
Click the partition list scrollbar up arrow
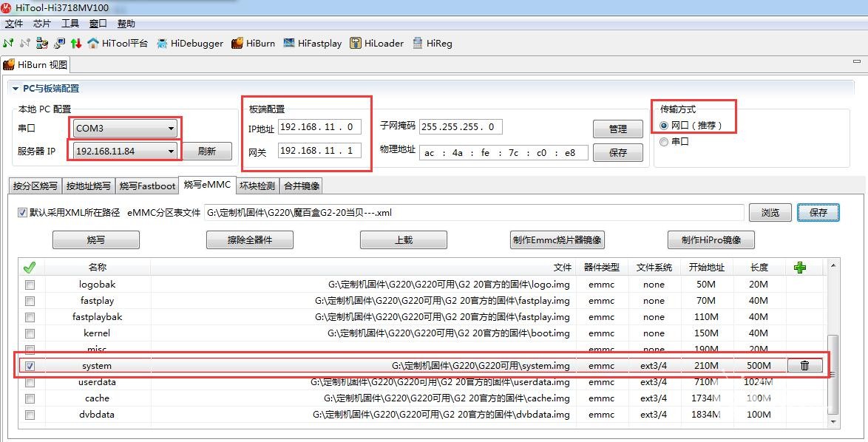click(833, 265)
